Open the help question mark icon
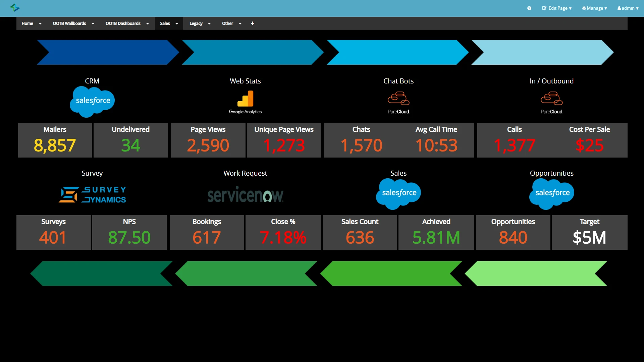644x362 pixels. tap(529, 8)
